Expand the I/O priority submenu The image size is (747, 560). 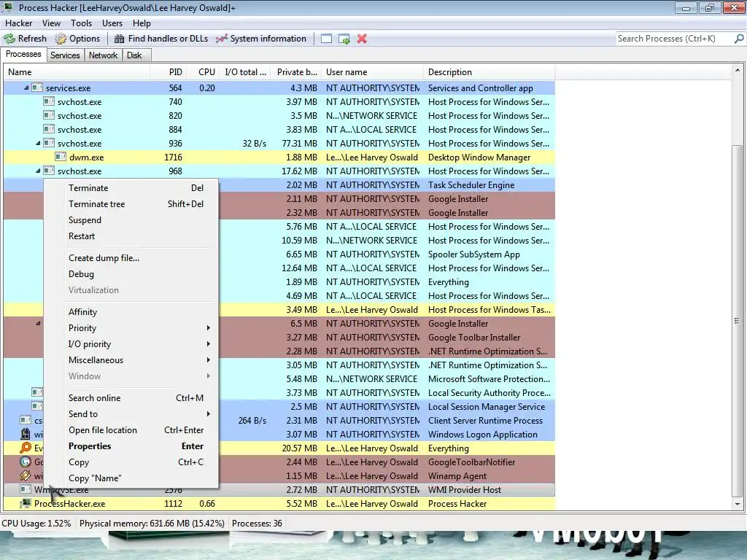tap(140, 344)
